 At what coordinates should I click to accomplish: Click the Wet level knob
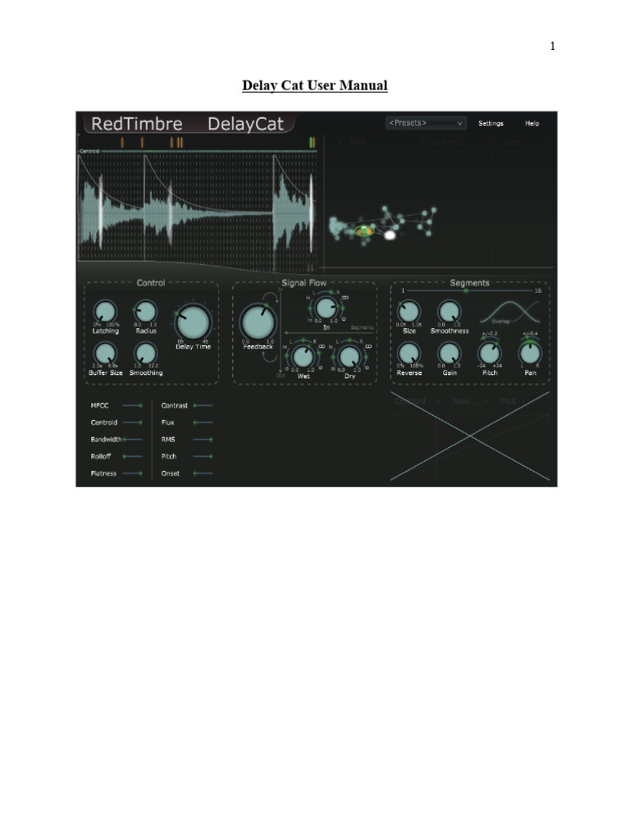point(304,356)
